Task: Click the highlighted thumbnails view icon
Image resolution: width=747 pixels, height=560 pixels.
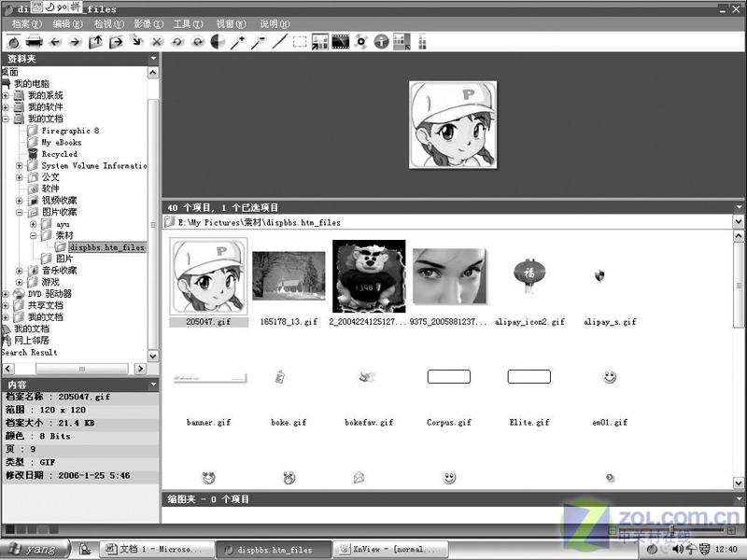Action: (x=402, y=42)
